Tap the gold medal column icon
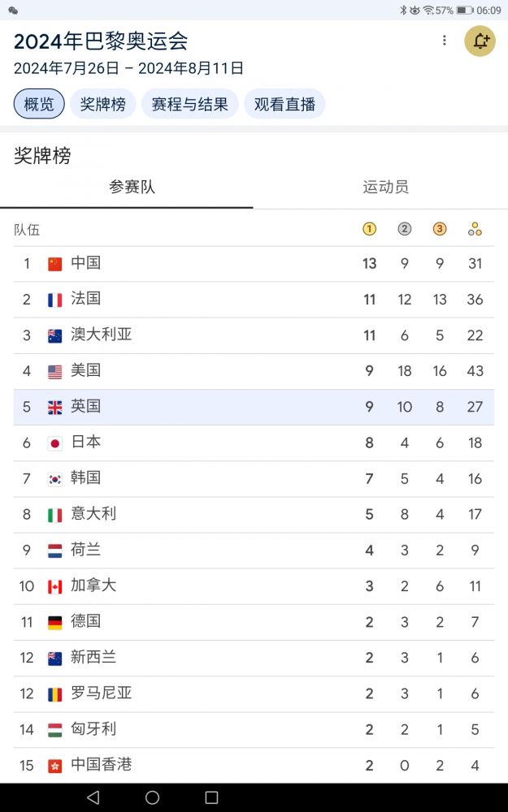This screenshot has height=812, width=508. [369, 229]
